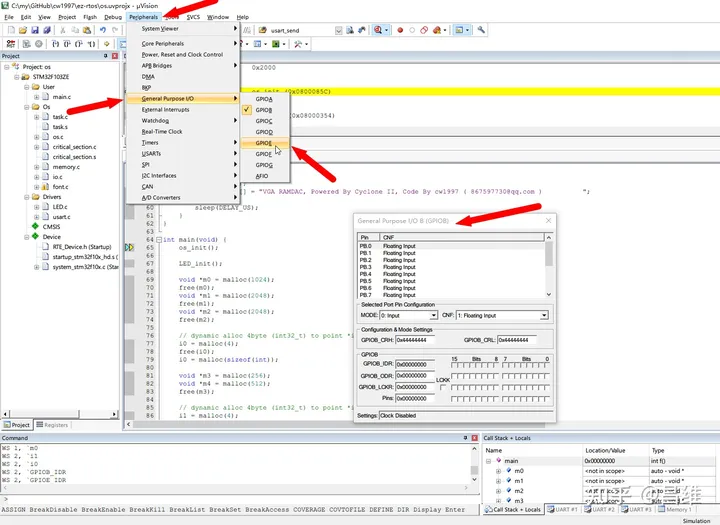Switch to the UART #1 tab

point(563,509)
